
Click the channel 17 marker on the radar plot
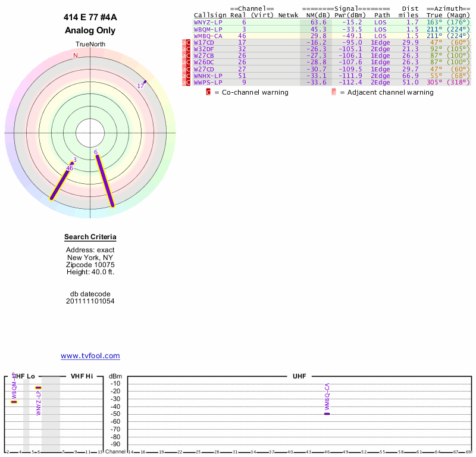pos(143,83)
